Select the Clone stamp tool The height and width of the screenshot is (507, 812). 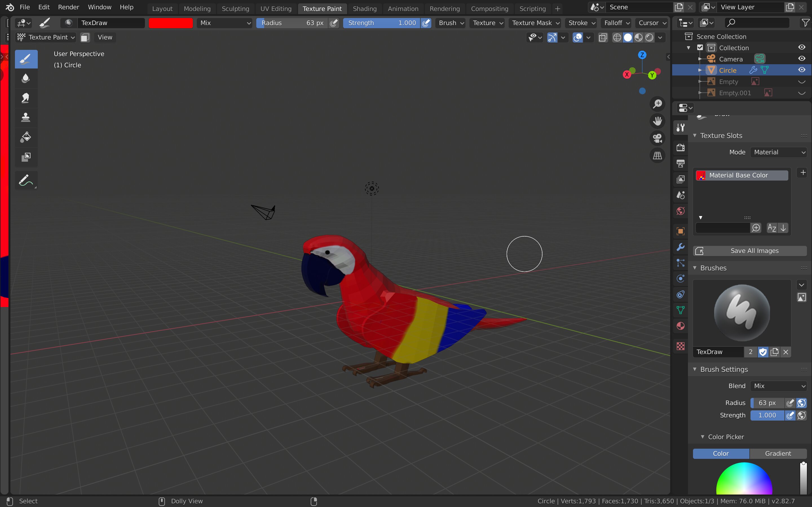tap(26, 117)
